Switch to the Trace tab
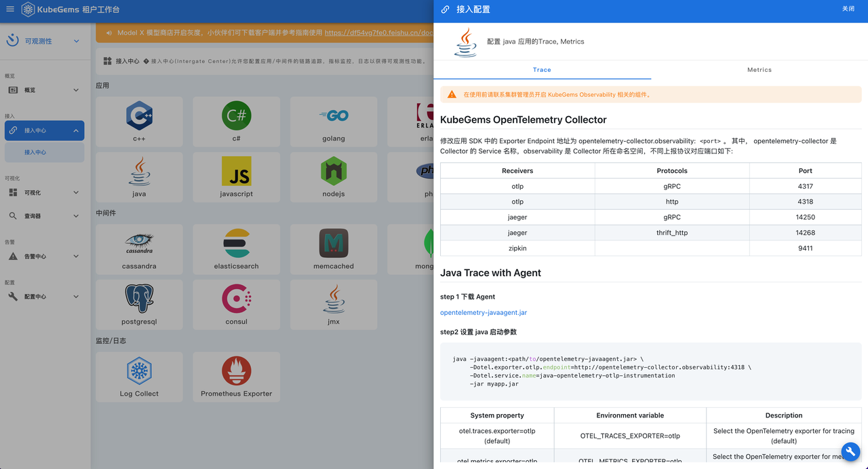 coord(542,70)
